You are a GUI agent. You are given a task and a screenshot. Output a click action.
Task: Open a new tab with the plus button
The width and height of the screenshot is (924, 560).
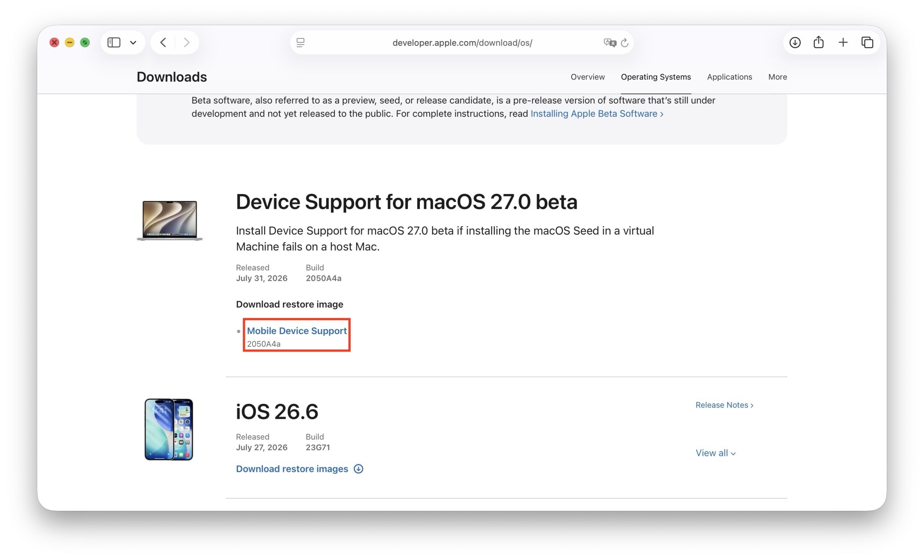[843, 42]
